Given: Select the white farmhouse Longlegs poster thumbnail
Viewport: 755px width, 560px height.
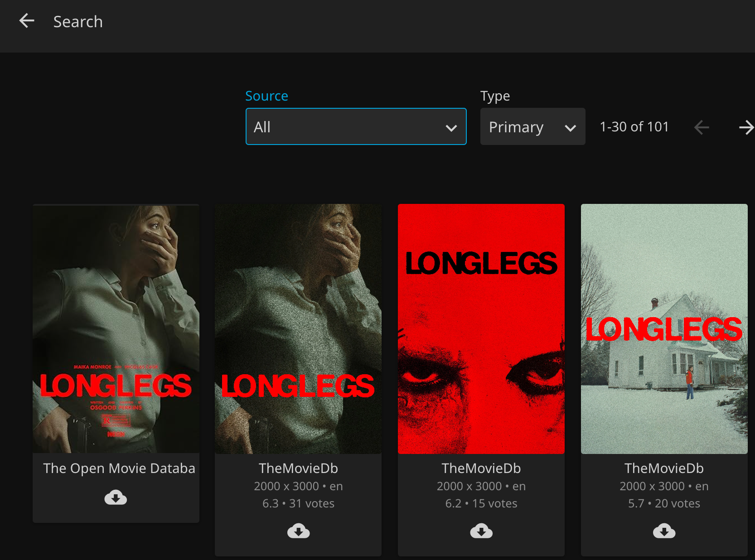Looking at the screenshot, I should coord(664,328).
